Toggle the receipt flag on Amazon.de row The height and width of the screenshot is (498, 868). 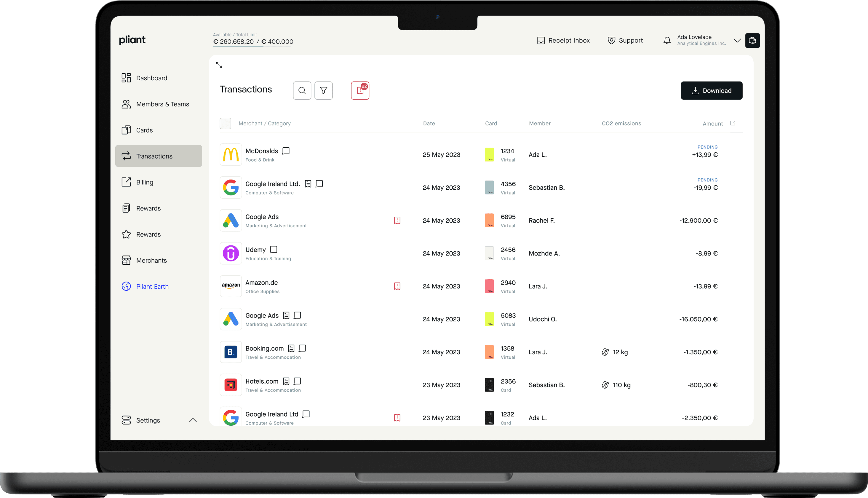(397, 286)
